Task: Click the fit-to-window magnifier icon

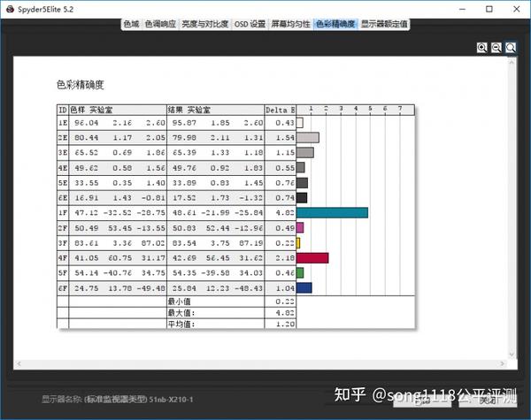Action: click(x=511, y=48)
